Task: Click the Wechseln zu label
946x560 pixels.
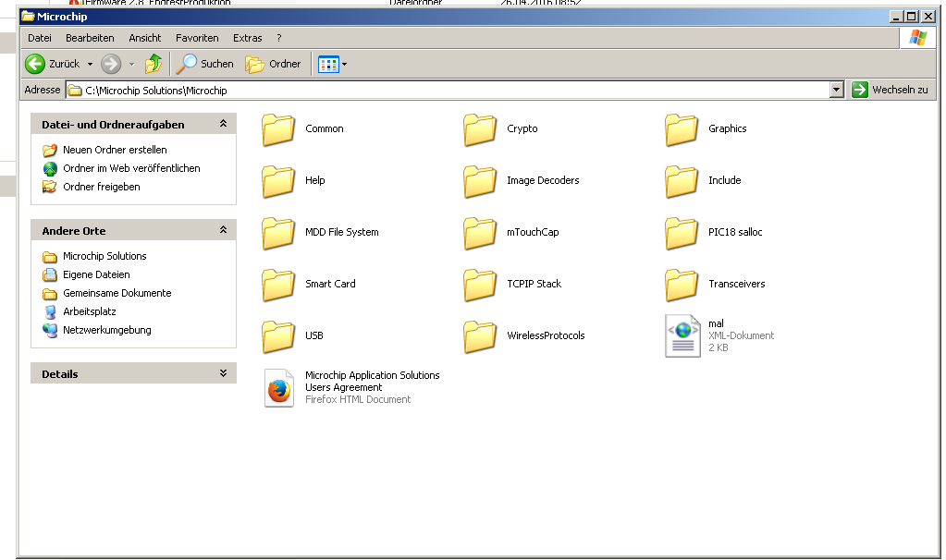Action: click(x=900, y=90)
